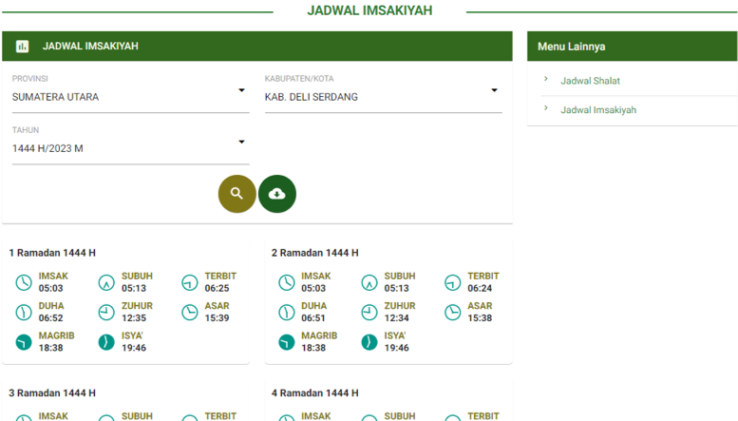This screenshot has height=421, width=738.
Task: Click the chevron beside Jadwal Shalat
Action: click(546, 79)
